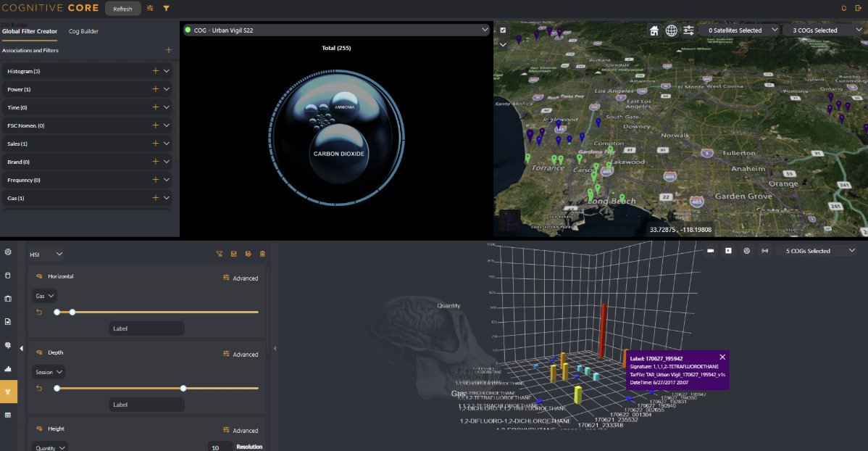Open map settings sliders icon
Image resolution: width=868 pixels, height=451 pixels.
[x=688, y=30]
